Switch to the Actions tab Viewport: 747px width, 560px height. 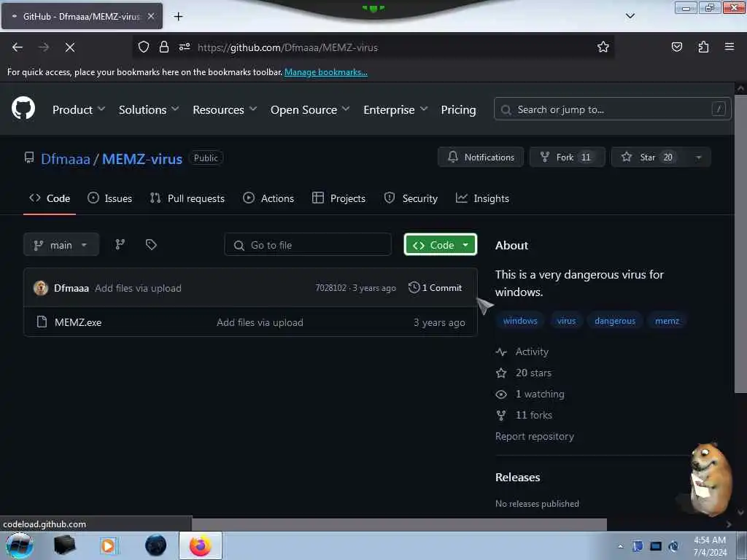[268, 198]
